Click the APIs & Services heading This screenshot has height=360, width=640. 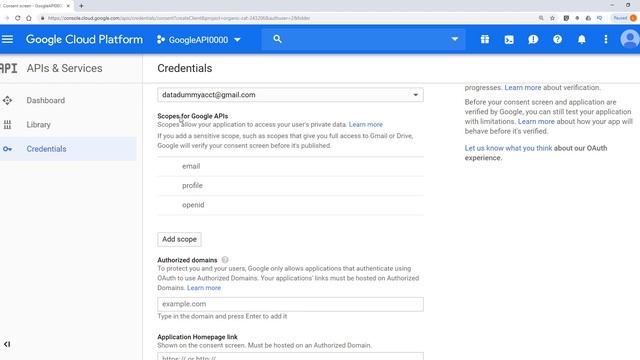(64, 68)
